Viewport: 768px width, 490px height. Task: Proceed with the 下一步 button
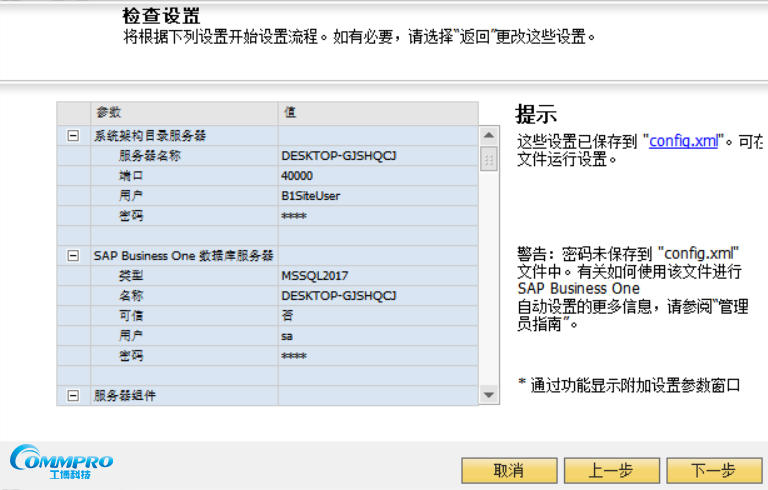[x=713, y=471]
